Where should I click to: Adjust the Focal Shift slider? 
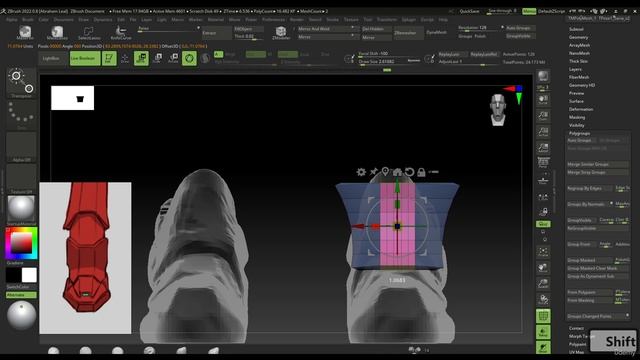[x=389, y=53]
